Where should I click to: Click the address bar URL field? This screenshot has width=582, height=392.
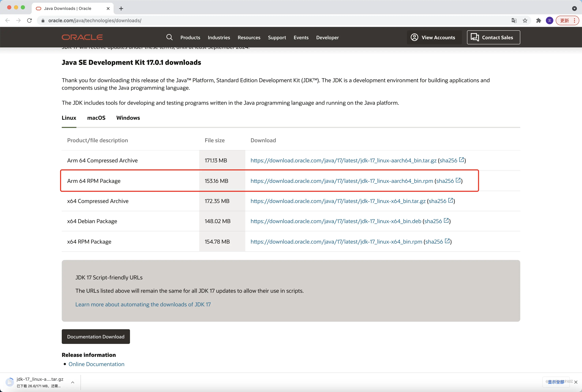pyautogui.click(x=275, y=20)
